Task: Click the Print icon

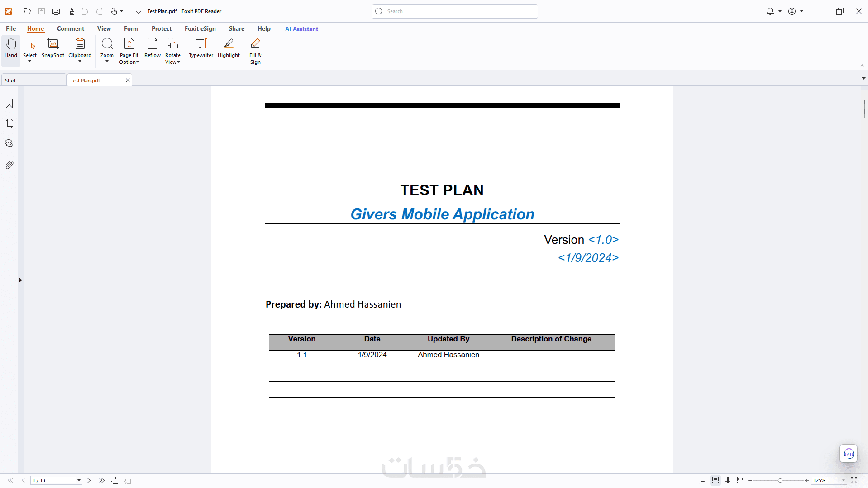Action: 56,11
